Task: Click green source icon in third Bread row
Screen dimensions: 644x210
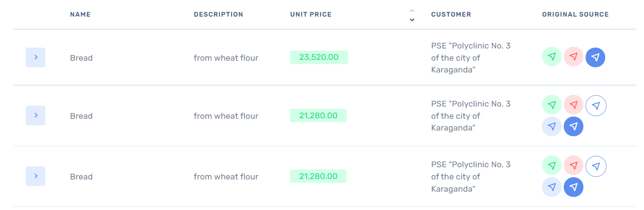Action: pos(552,166)
